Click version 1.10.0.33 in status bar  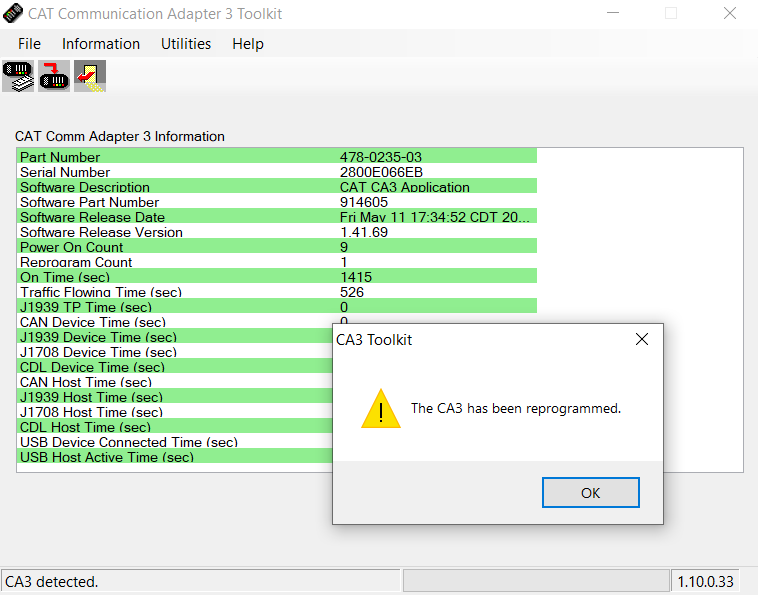point(705,581)
